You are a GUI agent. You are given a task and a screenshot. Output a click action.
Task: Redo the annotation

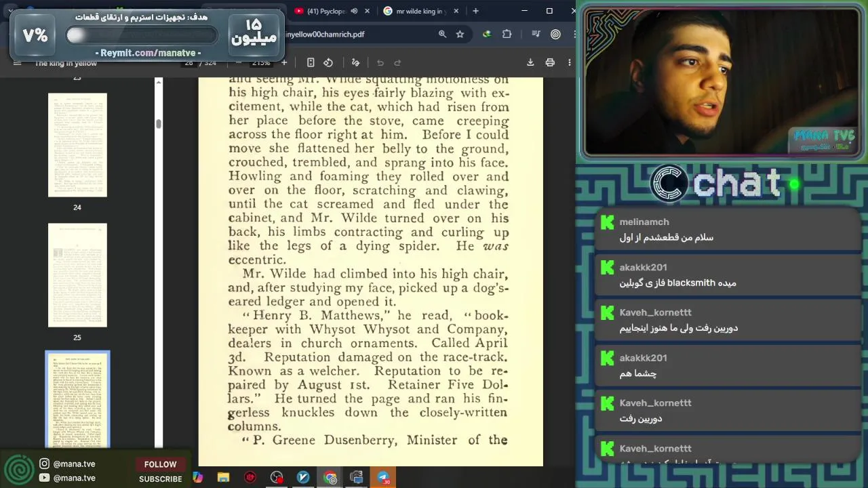397,62
